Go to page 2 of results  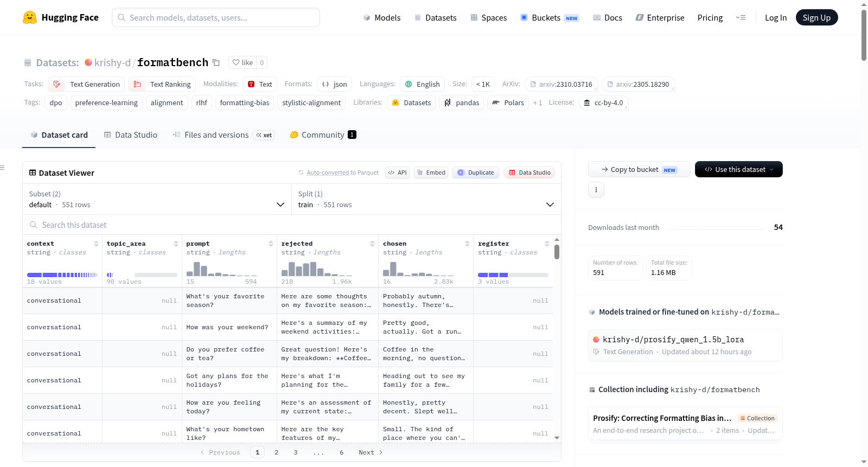click(x=277, y=452)
